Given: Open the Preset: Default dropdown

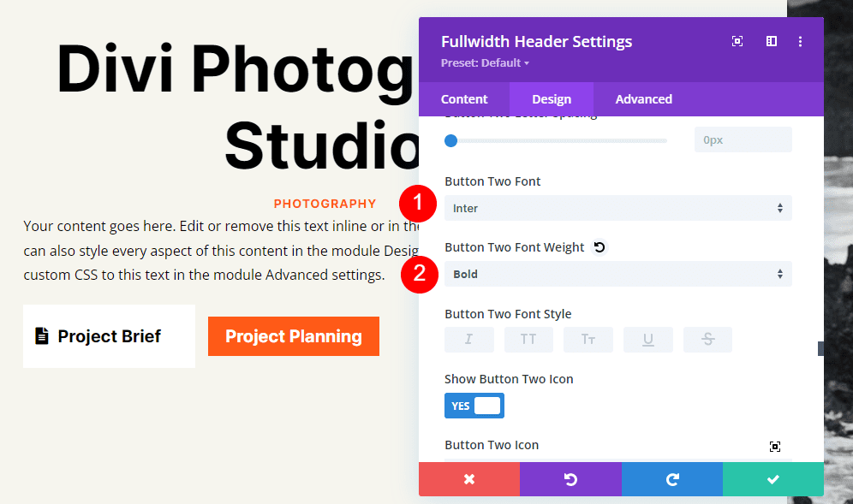Looking at the screenshot, I should pyautogui.click(x=482, y=62).
